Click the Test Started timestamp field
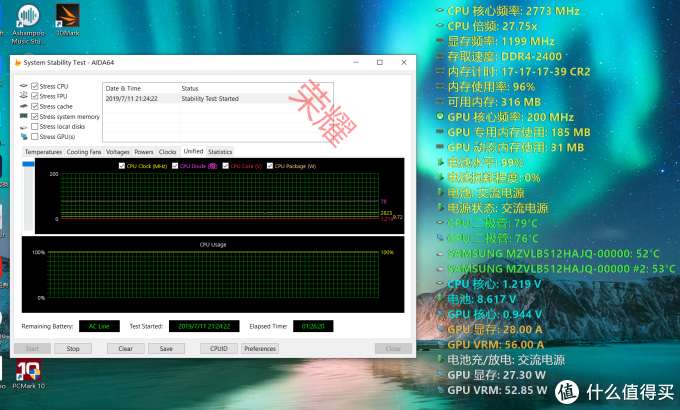The height and width of the screenshot is (410, 680). click(x=204, y=326)
